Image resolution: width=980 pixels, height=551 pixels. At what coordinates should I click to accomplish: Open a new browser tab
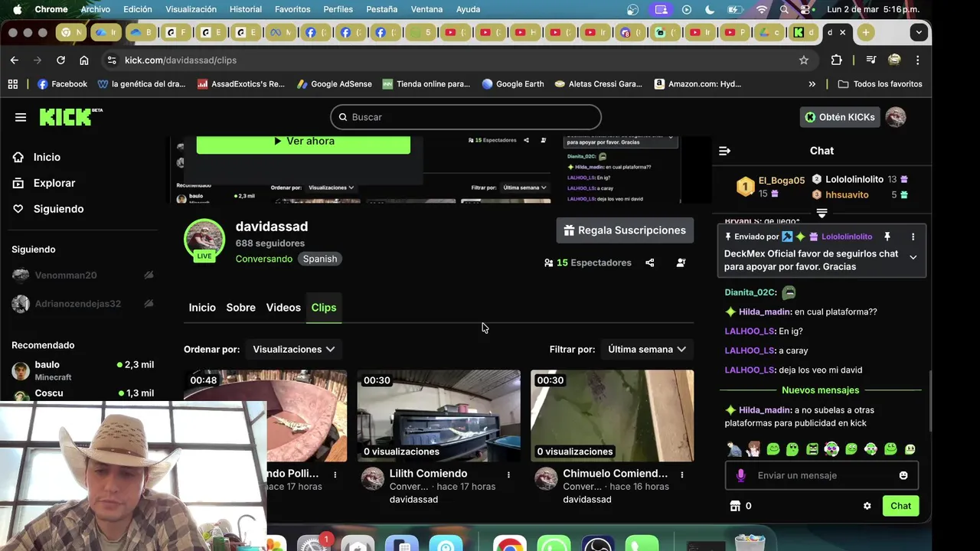(865, 32)
